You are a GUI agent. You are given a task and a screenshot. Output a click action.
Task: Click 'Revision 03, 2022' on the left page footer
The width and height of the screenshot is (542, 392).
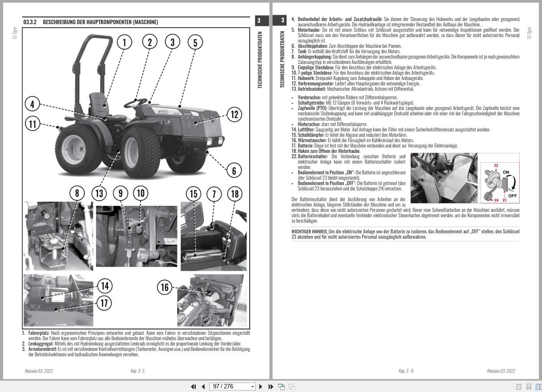[38, 371]
